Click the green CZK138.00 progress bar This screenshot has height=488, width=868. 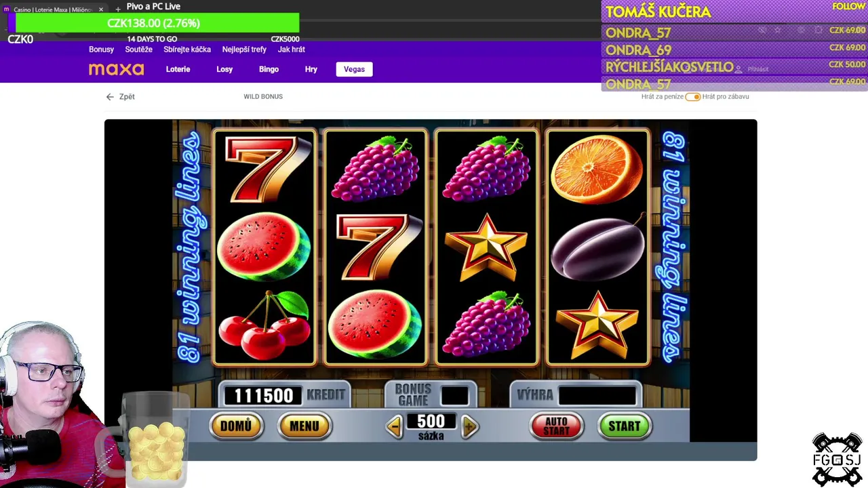153,23
